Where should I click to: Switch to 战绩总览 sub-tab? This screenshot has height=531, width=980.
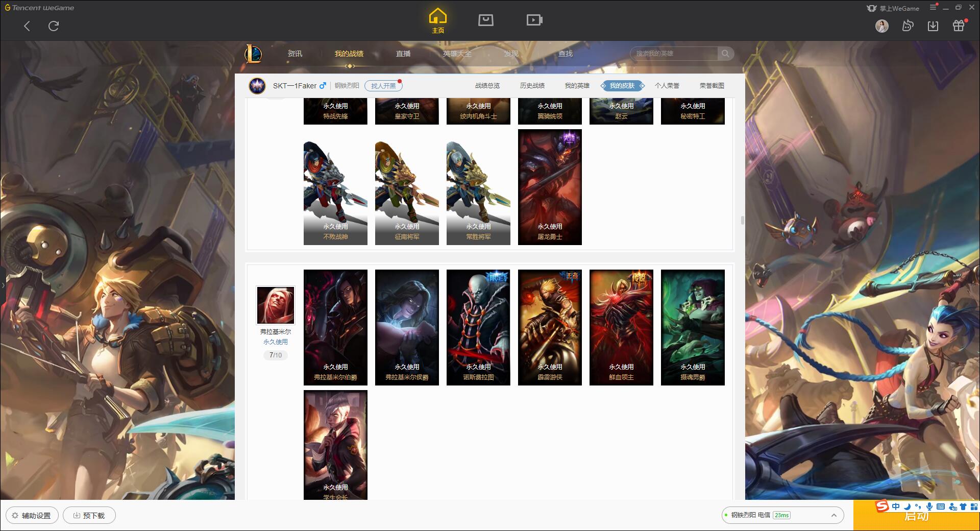(487, 86)
